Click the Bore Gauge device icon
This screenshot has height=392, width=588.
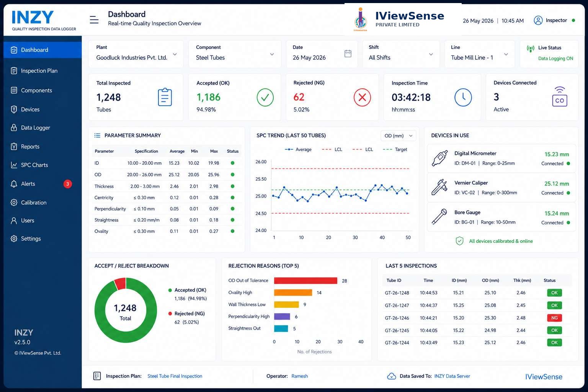pos(439,217)
